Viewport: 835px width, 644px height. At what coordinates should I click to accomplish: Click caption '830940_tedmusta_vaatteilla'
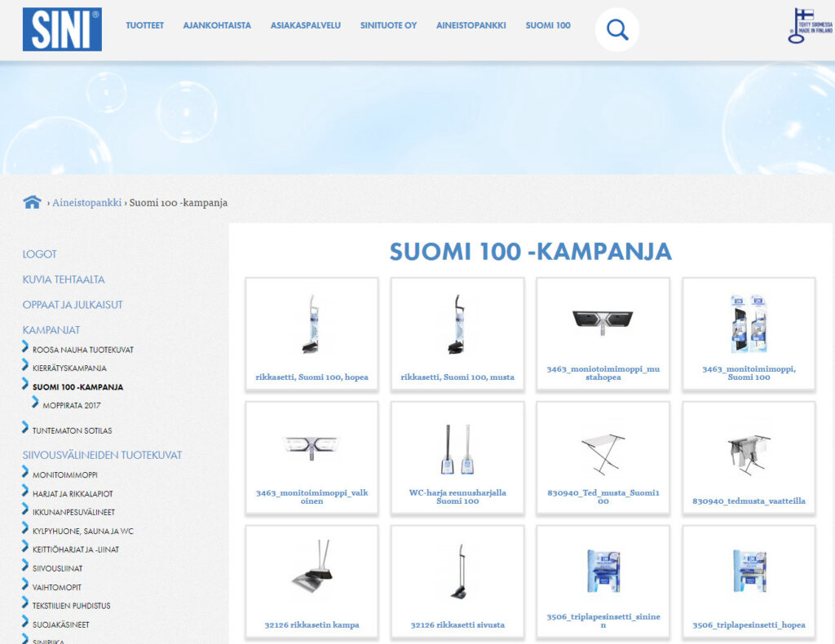pos(749,501)
